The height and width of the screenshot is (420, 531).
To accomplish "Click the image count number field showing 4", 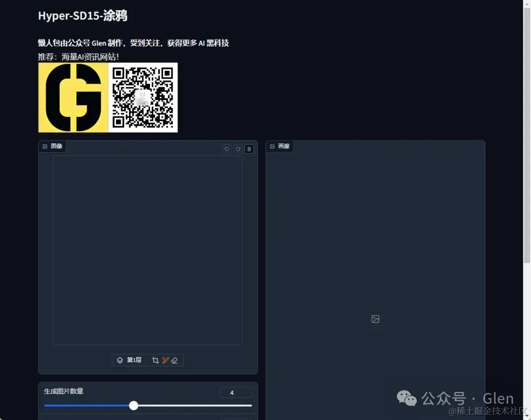I will click(x=236, y=392).
